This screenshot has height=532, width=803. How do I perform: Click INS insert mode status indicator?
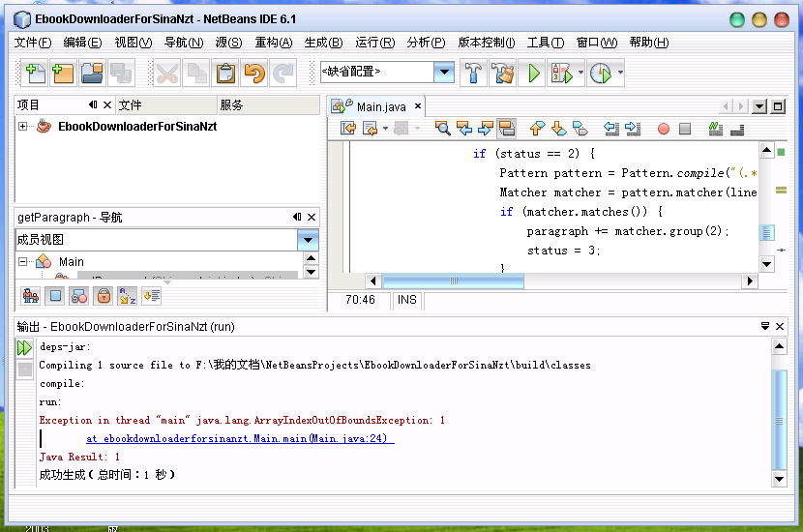tap(406, 300)
